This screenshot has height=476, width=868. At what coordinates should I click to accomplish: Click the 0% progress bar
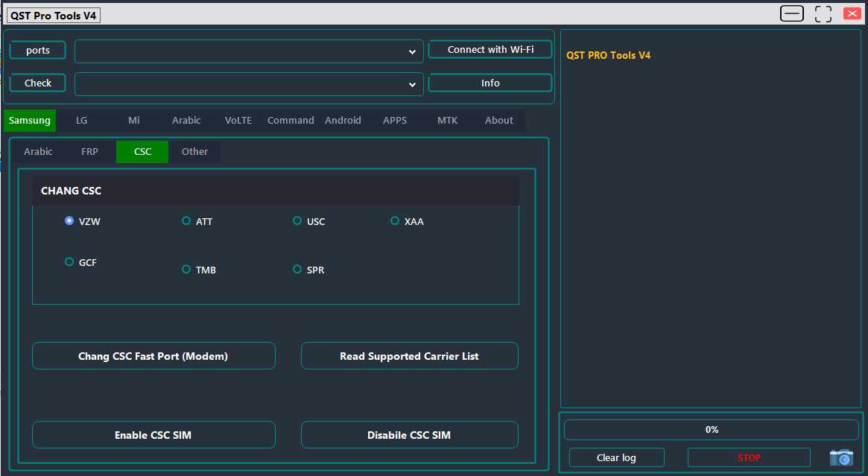(711, 429)
